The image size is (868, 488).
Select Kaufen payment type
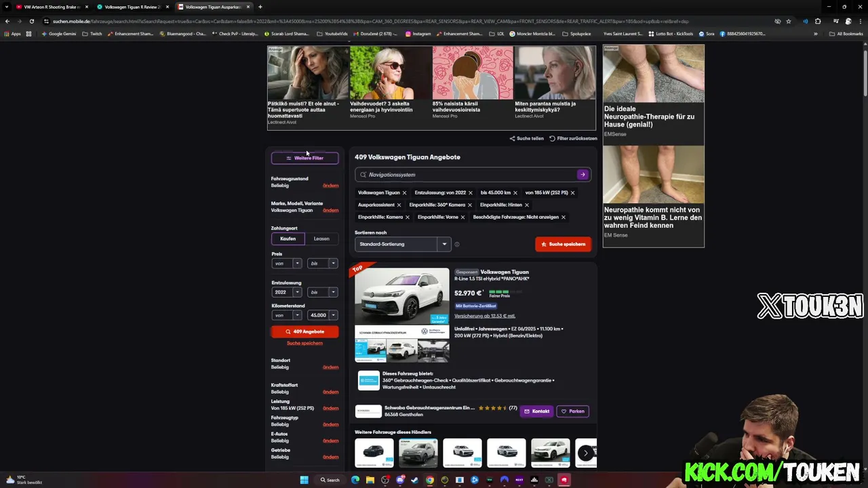pos(288,239)
